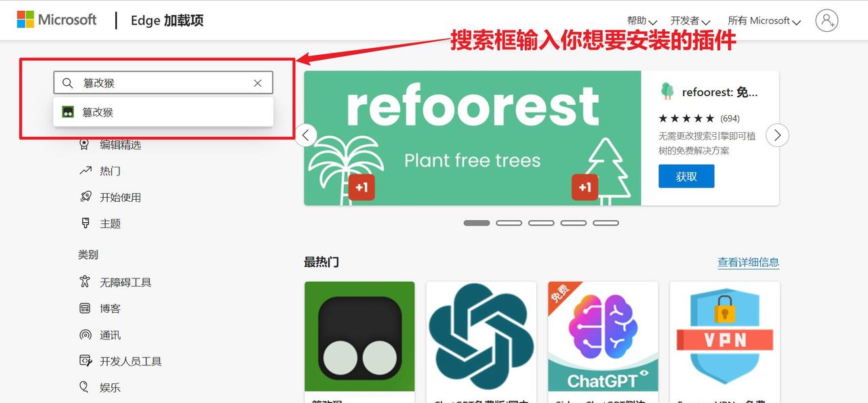Clear the search box with the X
This screenshot has width=868, height=403.
[x=258, y=83]
